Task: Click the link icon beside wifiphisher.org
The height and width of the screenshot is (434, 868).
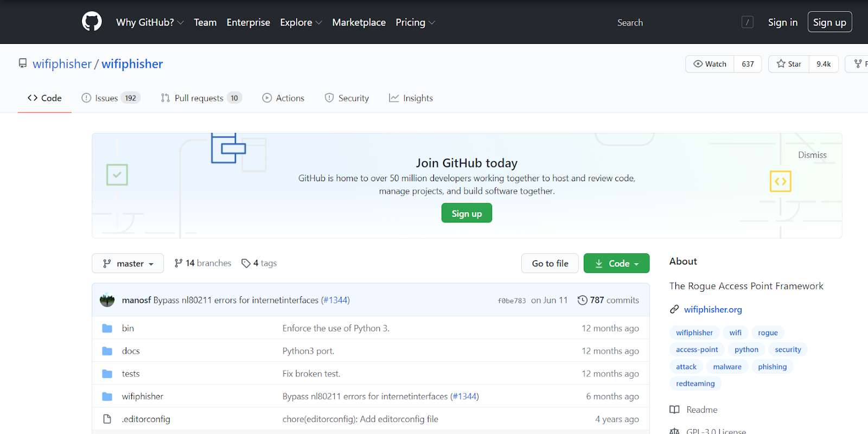Action: (x=674, y=309)
